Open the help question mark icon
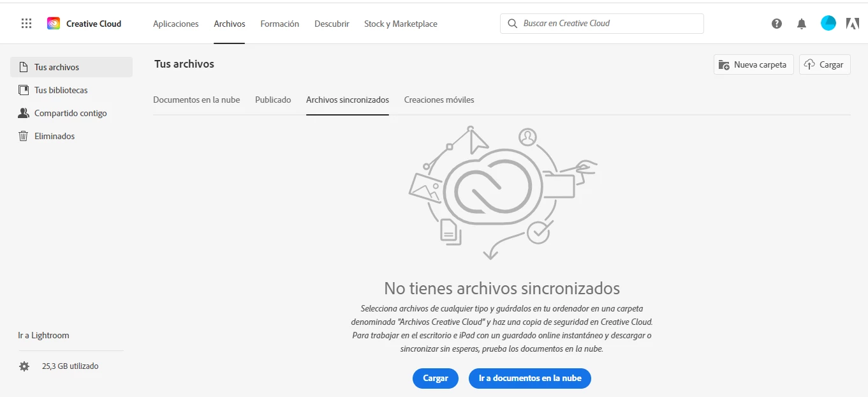This screenshot has width=868, height=397. pos(776,24)
